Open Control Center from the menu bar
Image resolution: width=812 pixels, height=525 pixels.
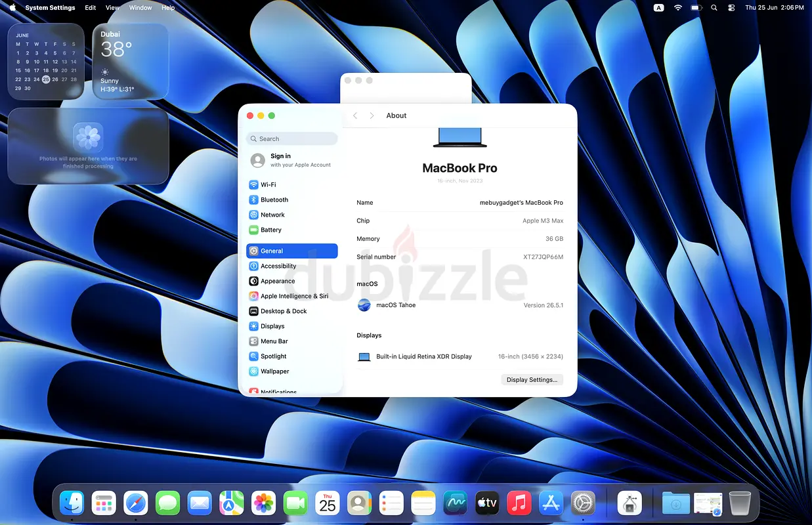[x=732, y=8]
